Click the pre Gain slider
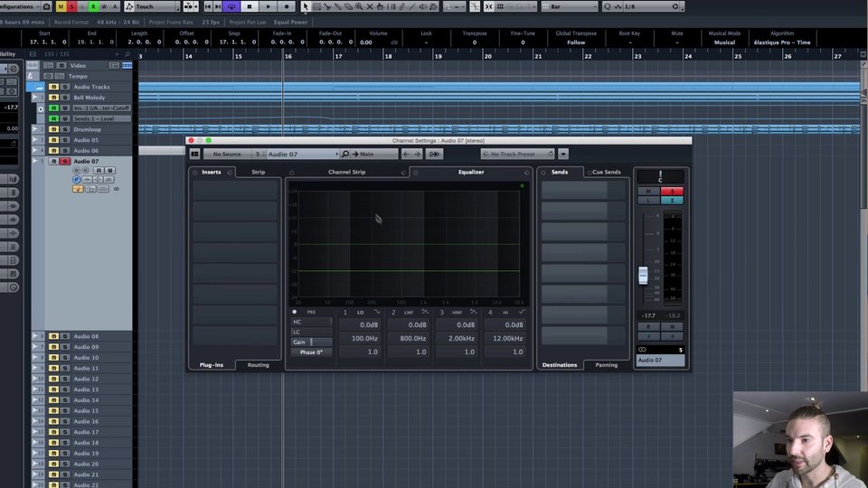868x488 pixels. (x=311, y=342)
